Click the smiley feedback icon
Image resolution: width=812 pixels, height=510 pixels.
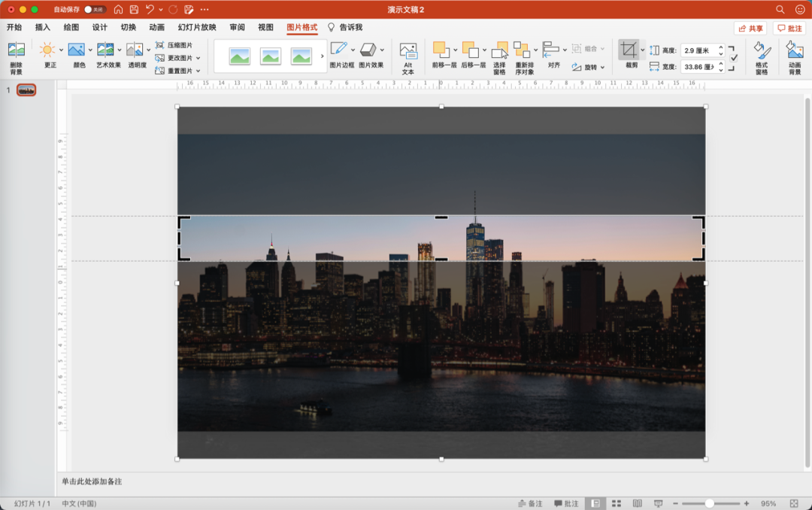click(799, 9)
